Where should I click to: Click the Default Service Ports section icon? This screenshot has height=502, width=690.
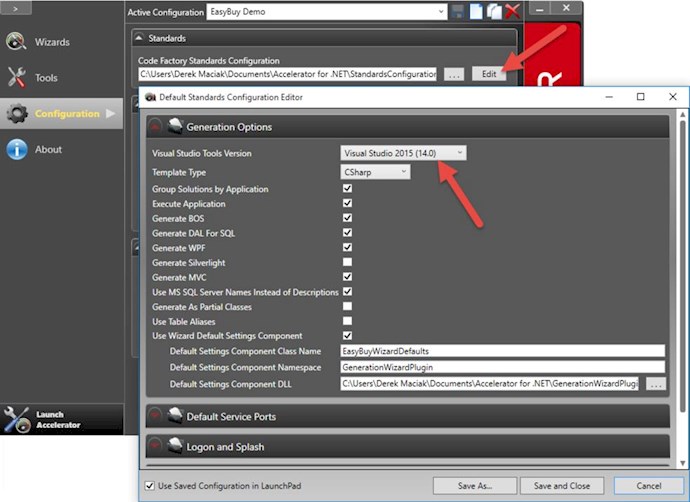175,416
